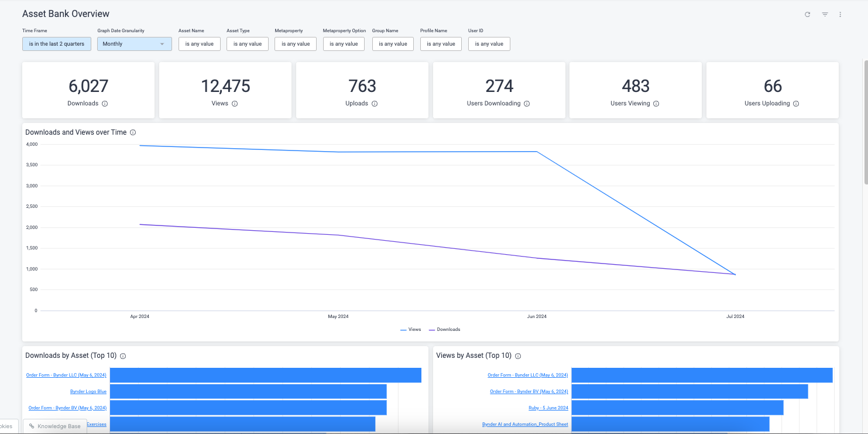Click info icon beside Users Uploading
868x434 pixels.
pos(796,104)
